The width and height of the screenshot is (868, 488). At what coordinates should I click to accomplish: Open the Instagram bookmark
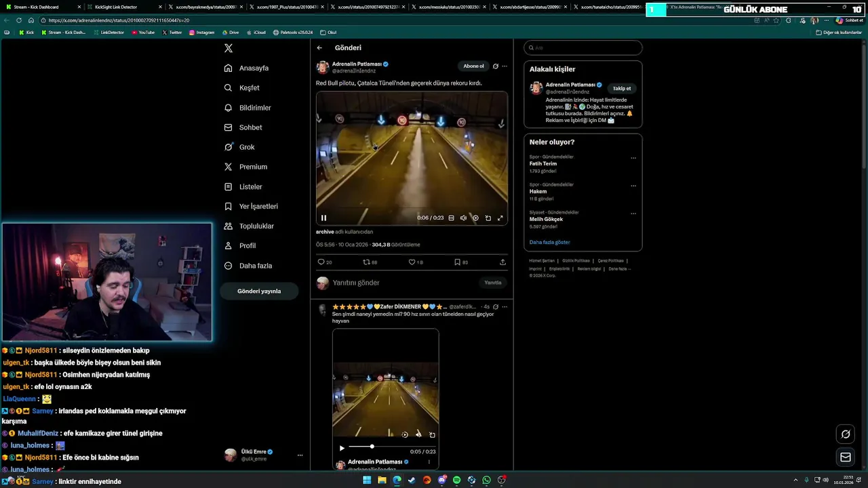201,33
